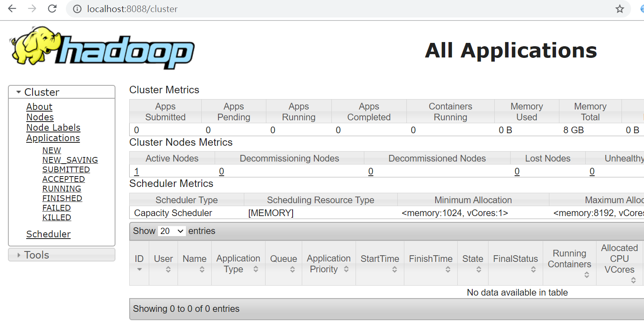The height and width of the screenshot is (326, 644).
Task: Reload the page with the refresh icon
Action: (52, 9)
